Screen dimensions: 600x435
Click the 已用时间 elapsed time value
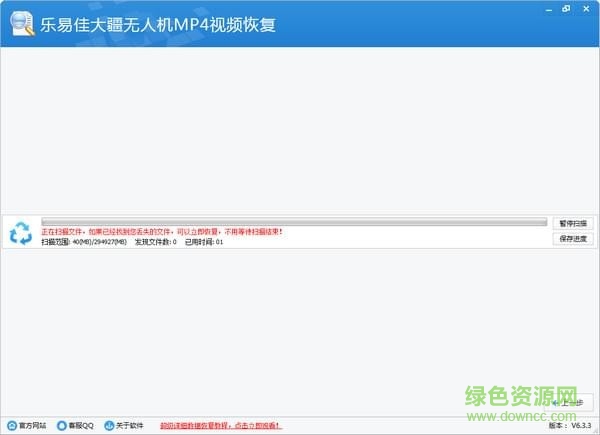point(204,242)
